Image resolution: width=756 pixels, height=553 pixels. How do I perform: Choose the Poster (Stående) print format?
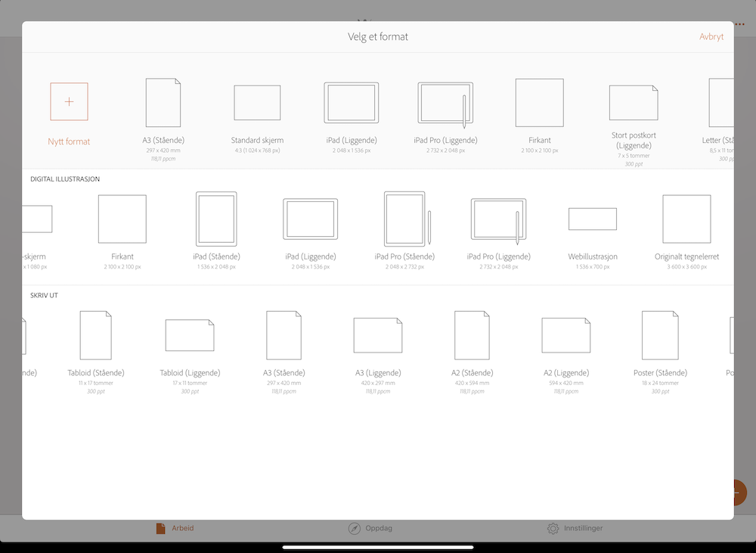tap(660, 353)
